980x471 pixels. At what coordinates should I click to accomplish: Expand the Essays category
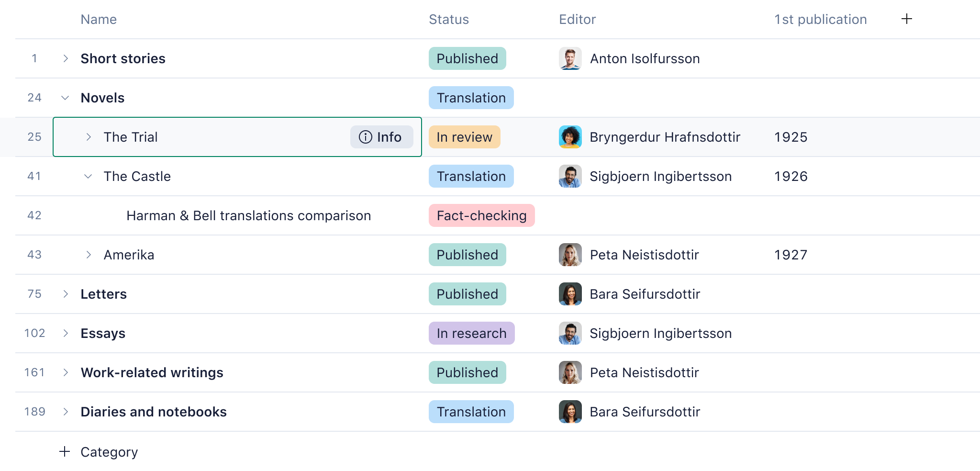[x=66, y=333]
